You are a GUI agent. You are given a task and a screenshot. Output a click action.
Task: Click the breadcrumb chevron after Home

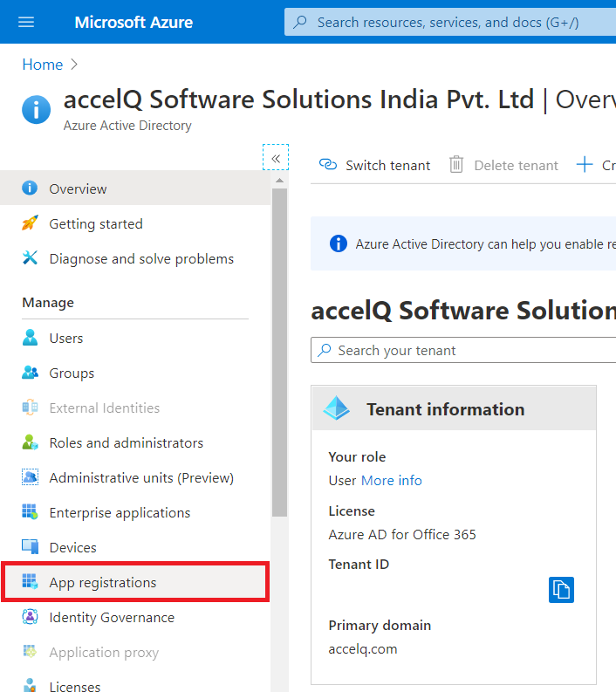coord(74,65)
